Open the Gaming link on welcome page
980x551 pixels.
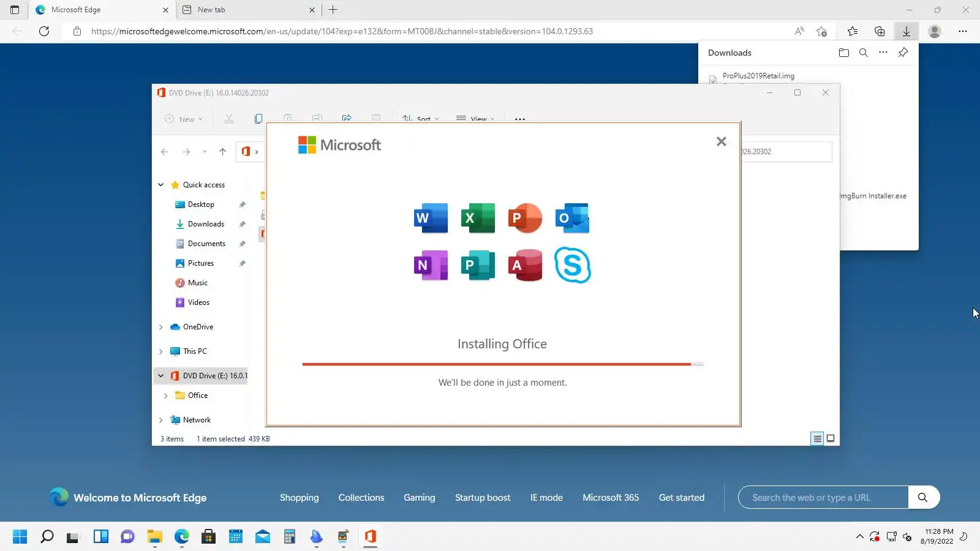[420, 498]
